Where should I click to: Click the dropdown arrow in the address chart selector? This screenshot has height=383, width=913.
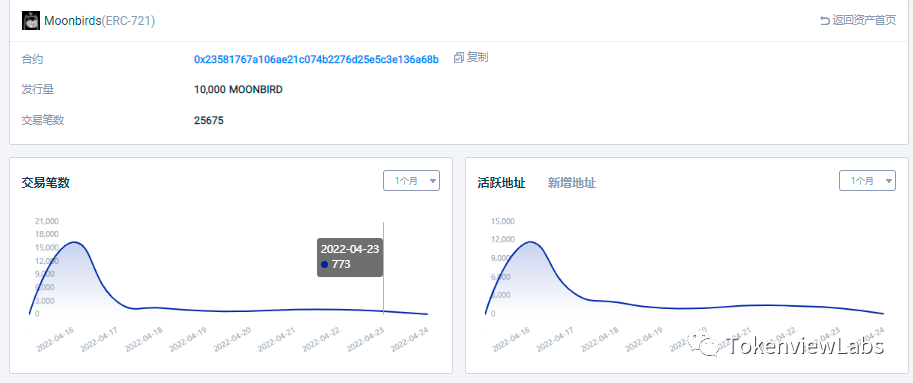point(889,181)
